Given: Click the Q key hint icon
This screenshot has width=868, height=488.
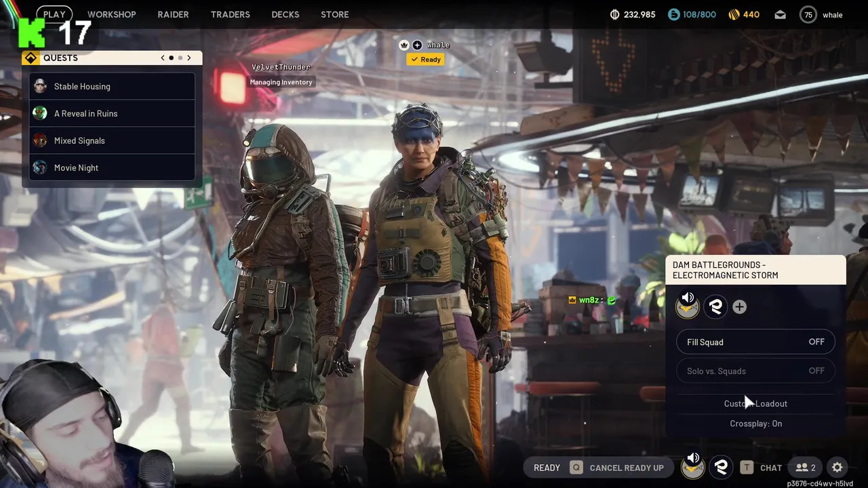Looking at the screenshot, I should [576, 468].
